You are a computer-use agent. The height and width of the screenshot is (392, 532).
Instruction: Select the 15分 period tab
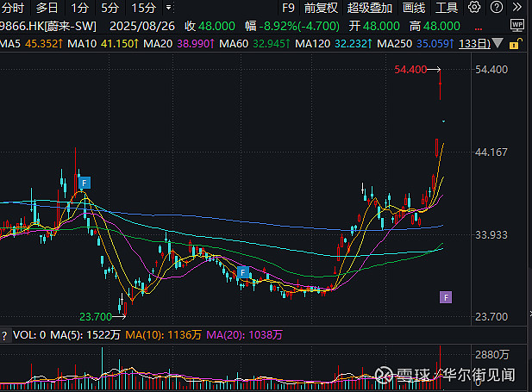point(144,8)
